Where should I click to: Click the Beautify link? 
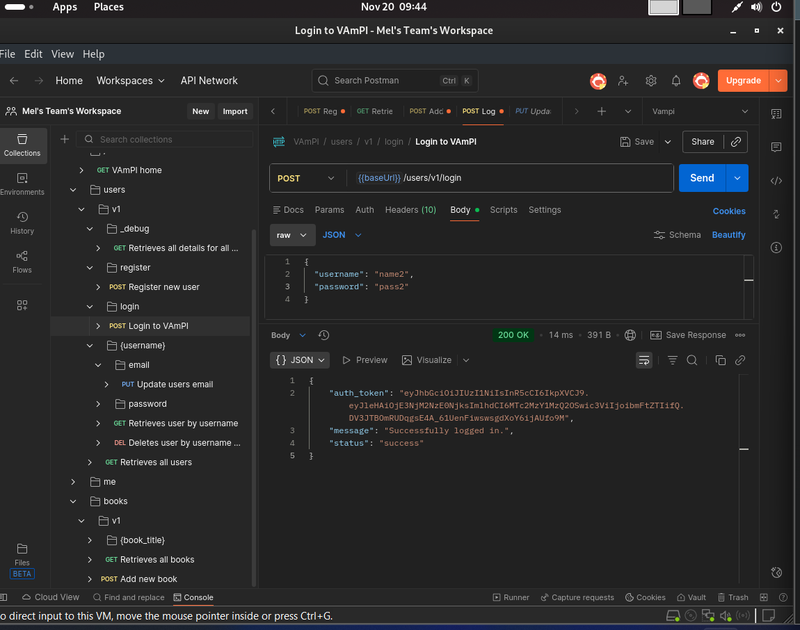[x=728, y=235]
